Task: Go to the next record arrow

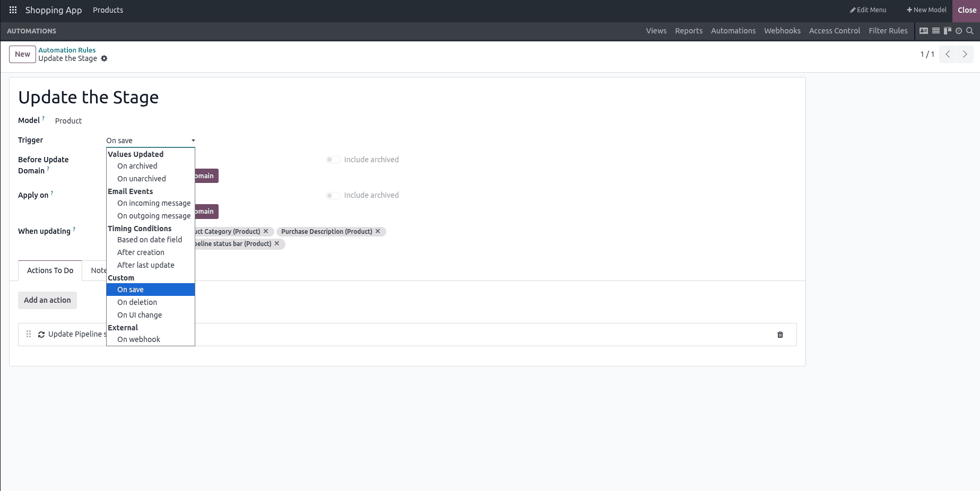Action: pyautogui.click(x=965, y=54)
